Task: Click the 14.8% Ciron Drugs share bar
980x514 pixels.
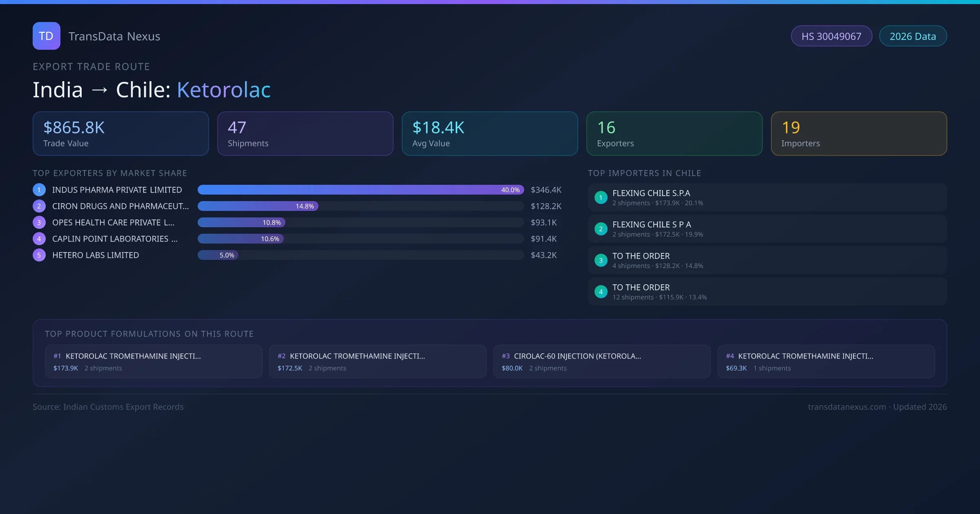Action: 258,206
